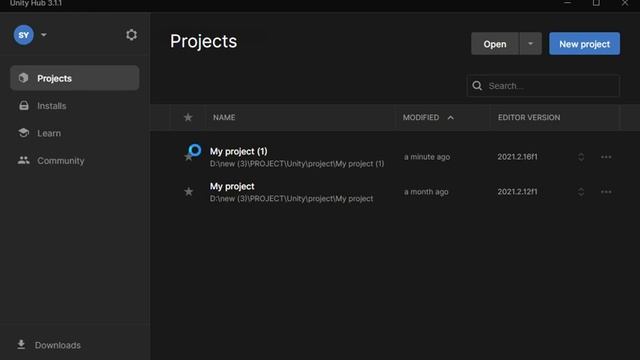The image size is (640, 360).
Task: Sort by EDITOR VERSION column
Action: coord(529,118)
